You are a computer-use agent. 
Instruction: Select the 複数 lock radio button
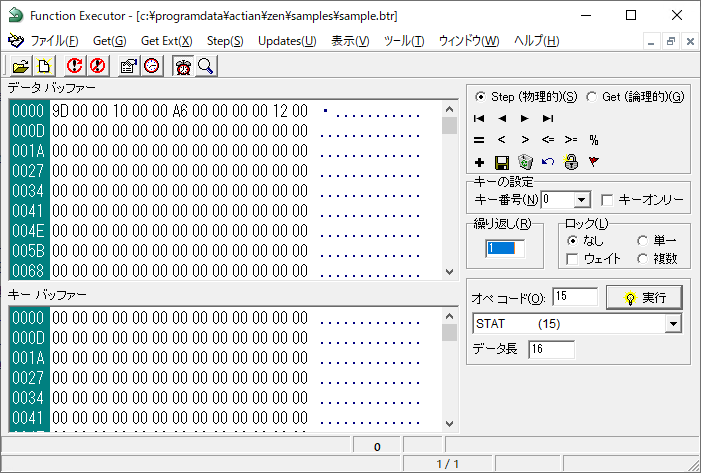643,259
